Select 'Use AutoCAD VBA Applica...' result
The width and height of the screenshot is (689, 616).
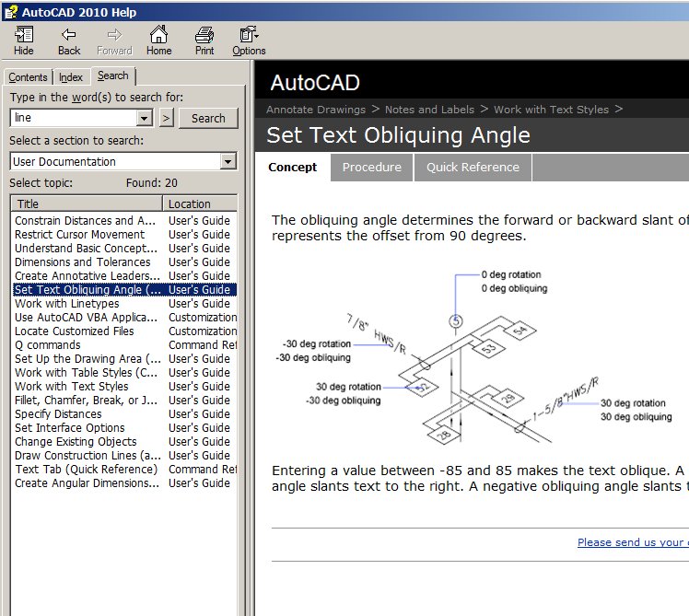pos(124,318)
